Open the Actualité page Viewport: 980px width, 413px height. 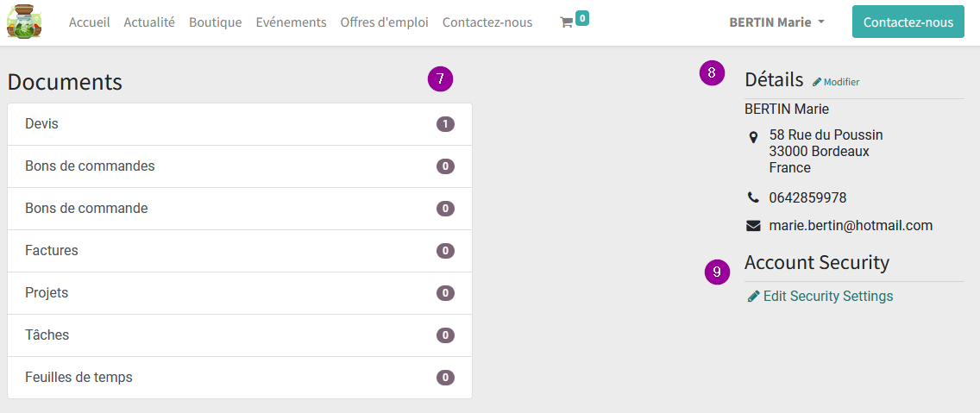click(149, 22)
